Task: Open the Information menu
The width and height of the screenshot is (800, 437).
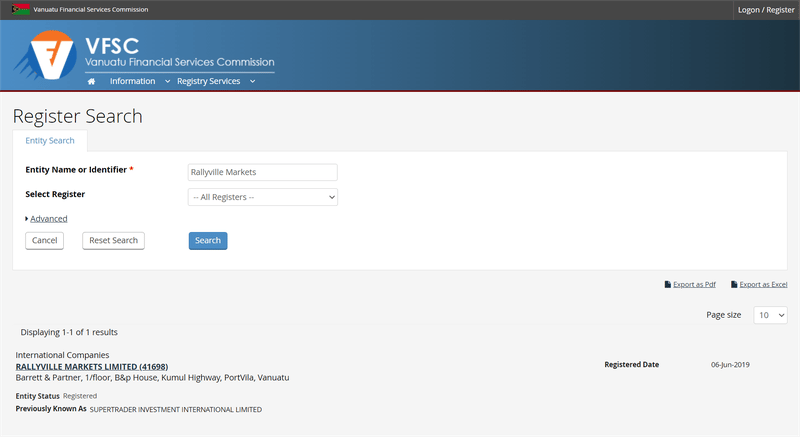Action: click(132, 81)
